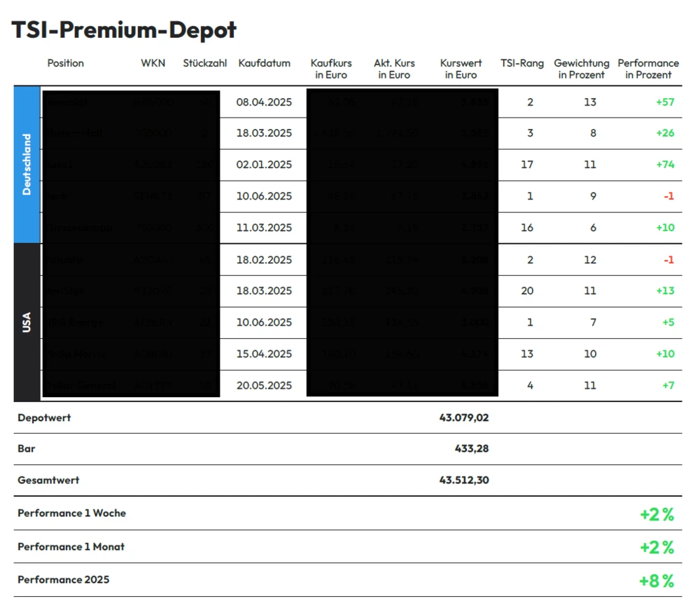This screenshot has height=601, width=700.
Task: Sort by the Kaufdatum column header
Action: point(264,63)
